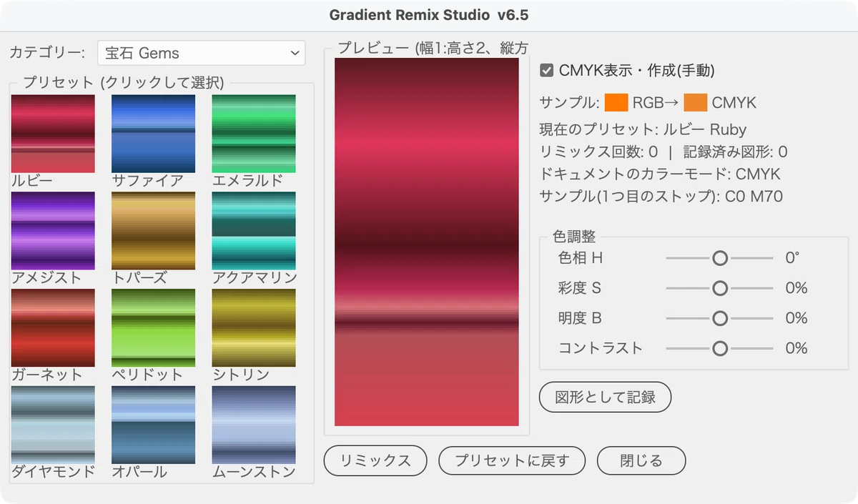Screen dimensions: 858x504
Task: Click the orange RGB sample color swatch
Action: point(616,102)
